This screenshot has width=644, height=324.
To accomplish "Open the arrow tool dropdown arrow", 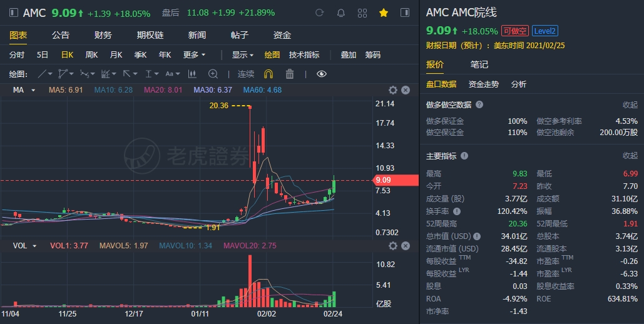I will coord(135,74).
